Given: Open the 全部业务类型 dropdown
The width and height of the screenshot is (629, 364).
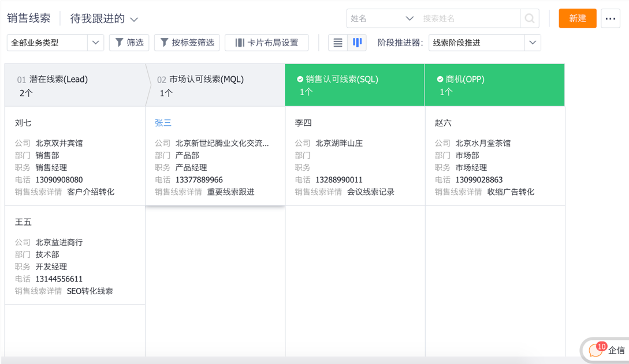Looking at the screenshot, I should [x=55, y=43].
